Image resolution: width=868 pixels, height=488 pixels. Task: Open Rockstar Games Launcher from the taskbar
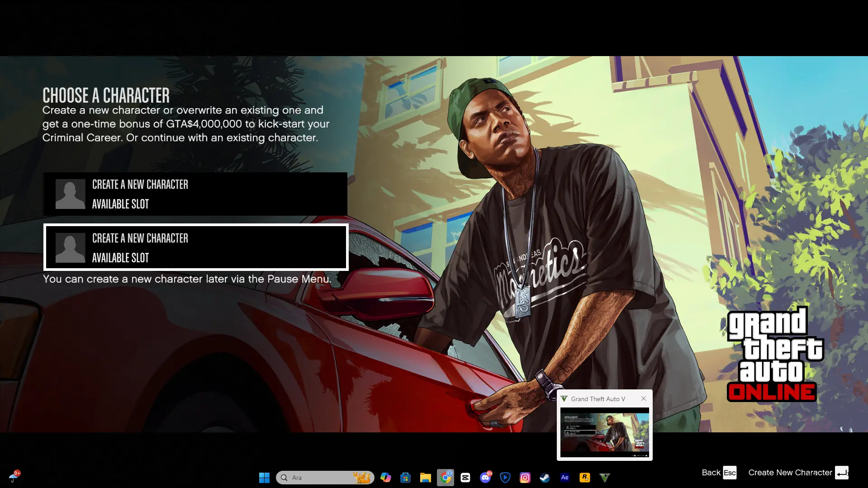pyautogui.click(x=585, y=478)
